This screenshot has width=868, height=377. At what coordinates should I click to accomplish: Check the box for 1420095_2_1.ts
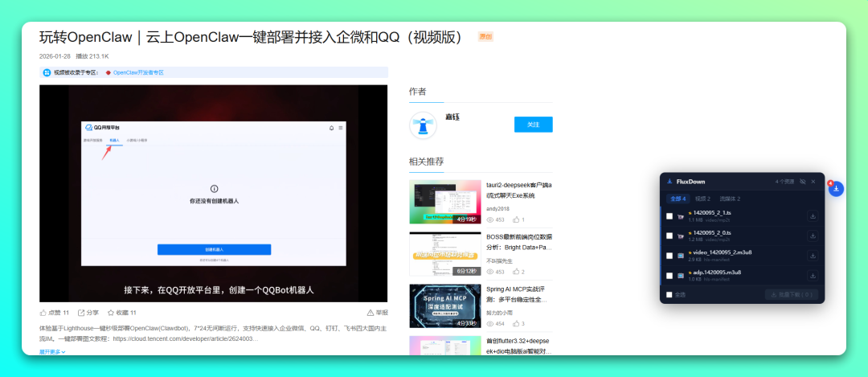(669, 216)
